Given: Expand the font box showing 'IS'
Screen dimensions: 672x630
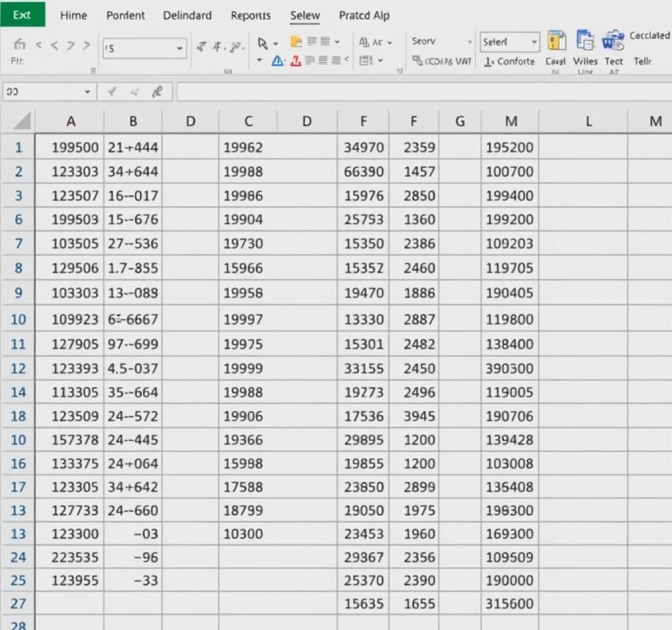Looking at the screenshot, I should click(x=179, y=49).
